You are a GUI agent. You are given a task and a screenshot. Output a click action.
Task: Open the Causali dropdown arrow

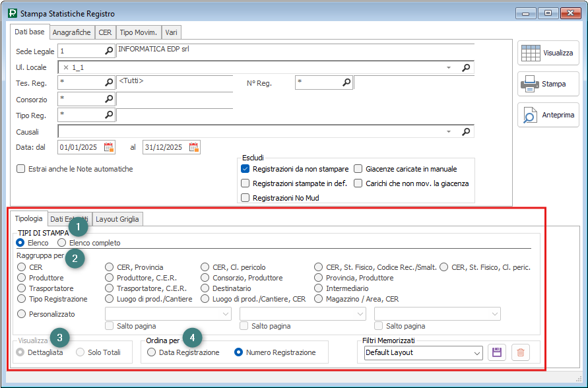(x=449, y=132)
